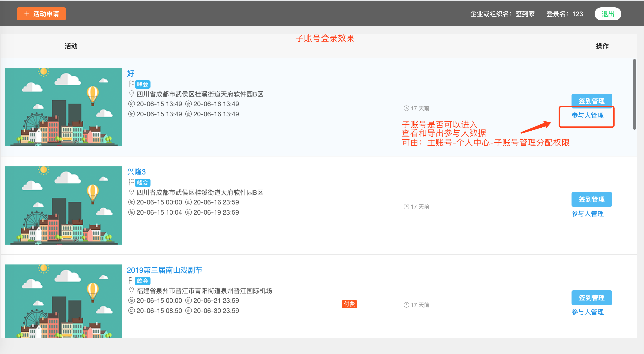
Task: Click the 止 icon before 20-06-16 23:59
Action: coord(189,202)
